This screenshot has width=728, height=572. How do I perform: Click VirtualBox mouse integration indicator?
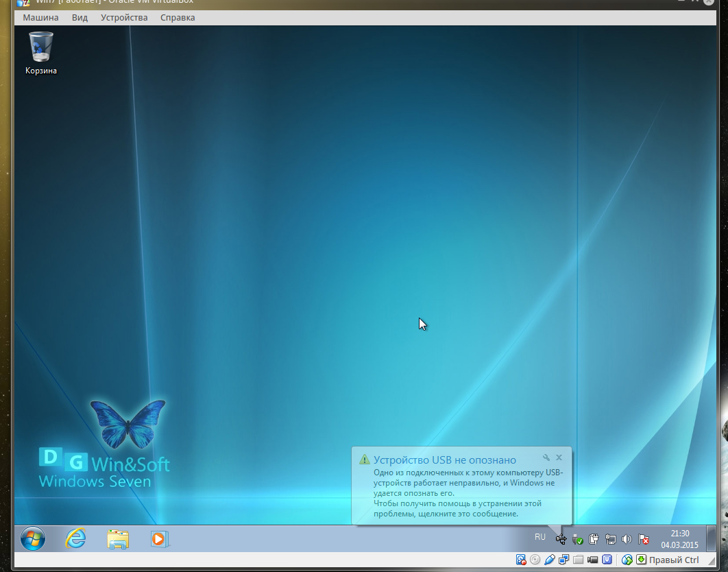click(x=627, y=560)
